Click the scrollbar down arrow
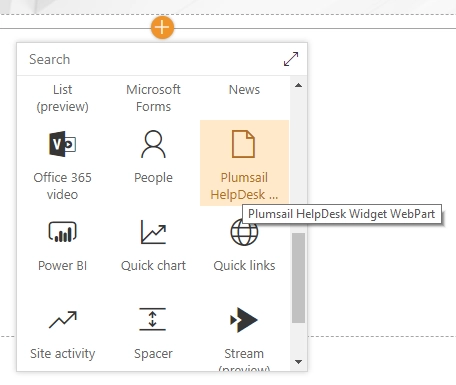The image size is (456, 385). pyautogui.click(x=298, y=361)
